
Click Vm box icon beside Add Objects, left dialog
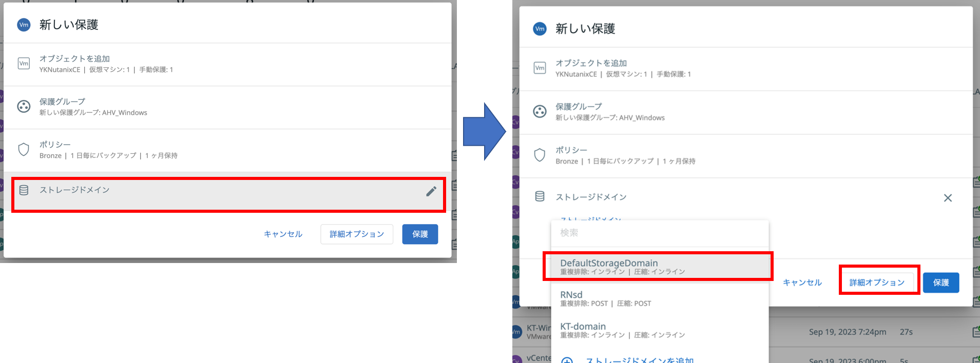pyautogui.click(x=24, y=64)
